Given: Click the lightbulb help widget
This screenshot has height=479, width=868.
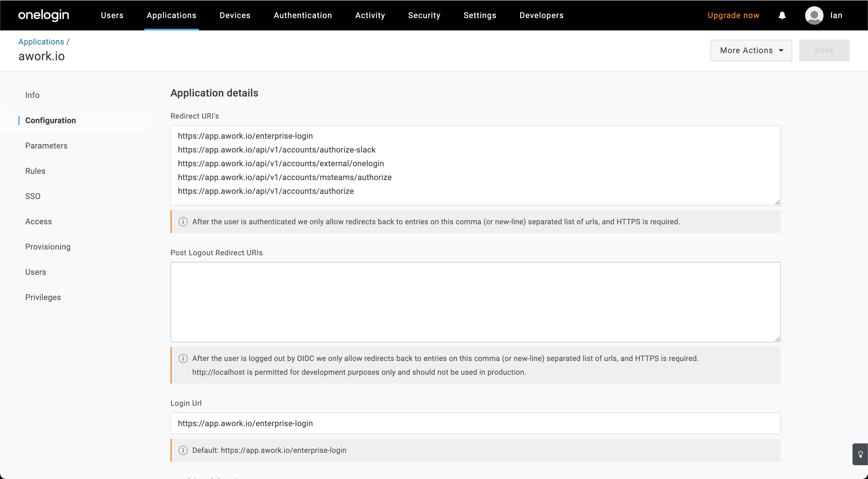Looking at the screenshot, I should click(860, 454).
